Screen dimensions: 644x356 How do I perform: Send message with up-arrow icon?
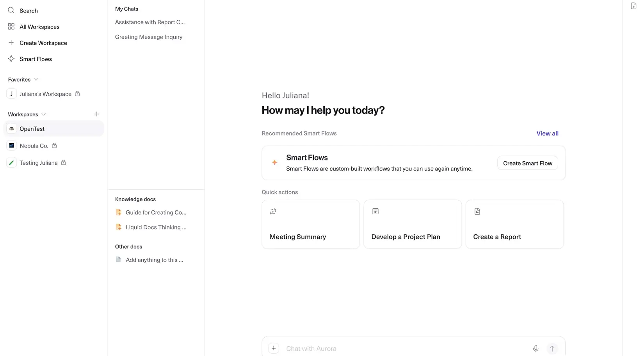(552, 349)
